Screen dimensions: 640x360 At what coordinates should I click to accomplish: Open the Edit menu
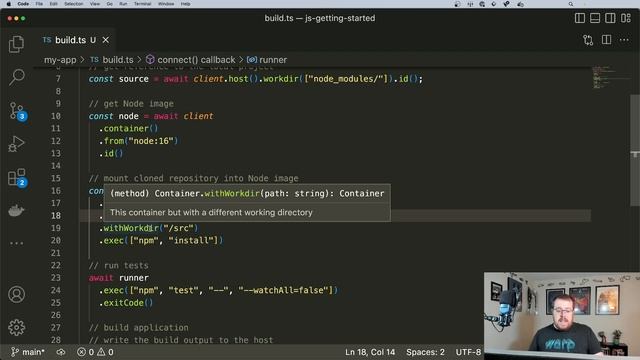point(53,4)
